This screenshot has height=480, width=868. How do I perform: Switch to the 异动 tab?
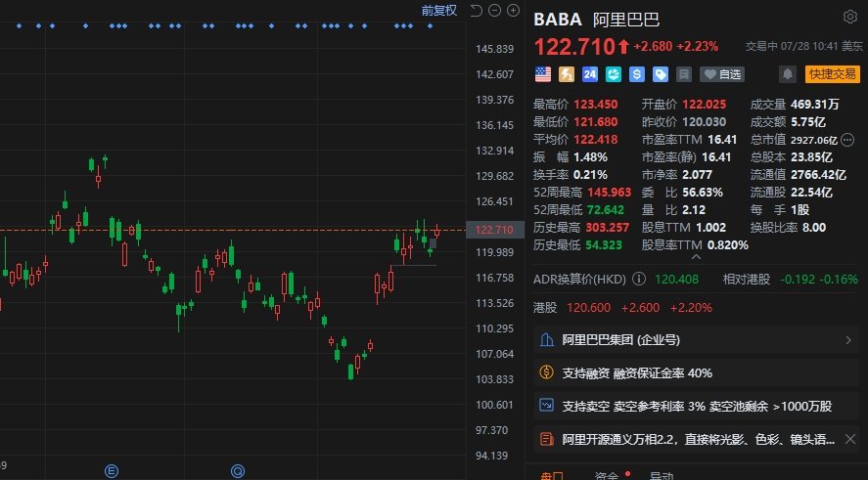point(662,476)
